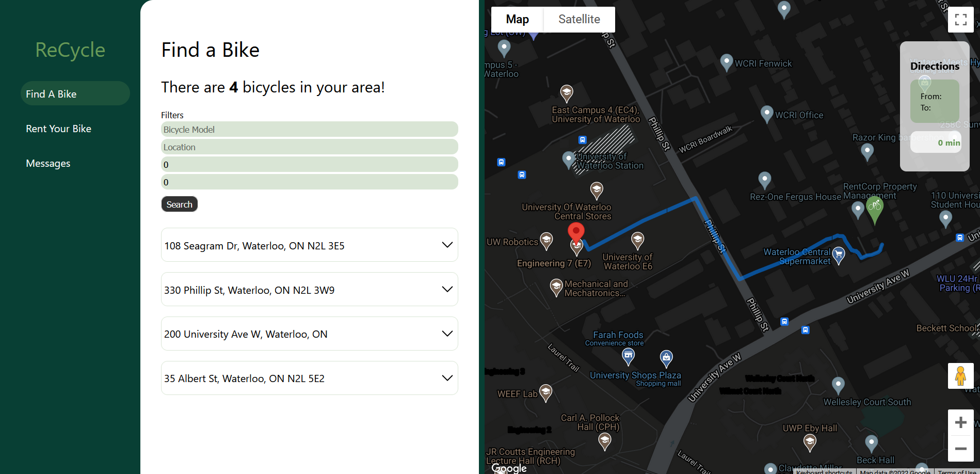The image size is (980, 474).
Task: Open Rez-One Fergus House pin
Action: (764, 180)
